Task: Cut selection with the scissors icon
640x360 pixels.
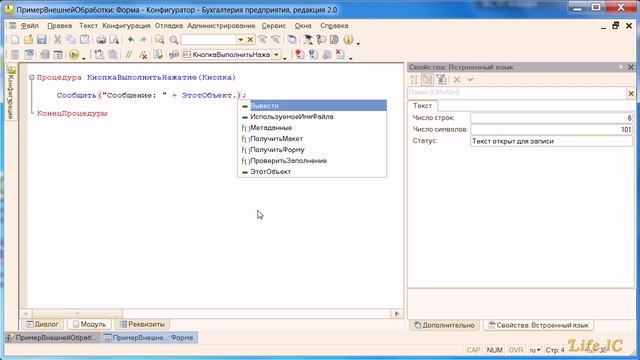Action: point(58,40)
